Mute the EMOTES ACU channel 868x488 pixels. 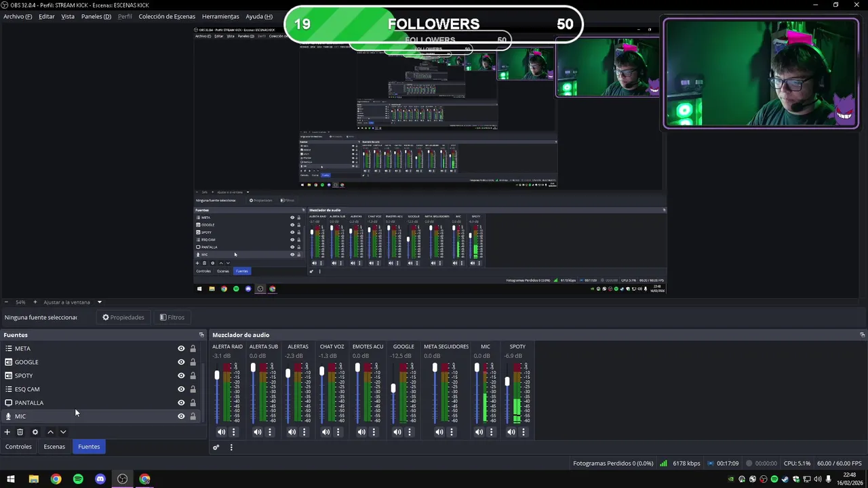pyautogui.click(x=361, y=432)
